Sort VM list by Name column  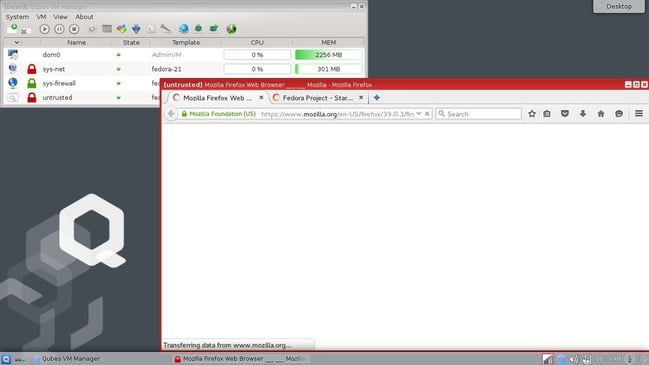[x=77, y=42]
